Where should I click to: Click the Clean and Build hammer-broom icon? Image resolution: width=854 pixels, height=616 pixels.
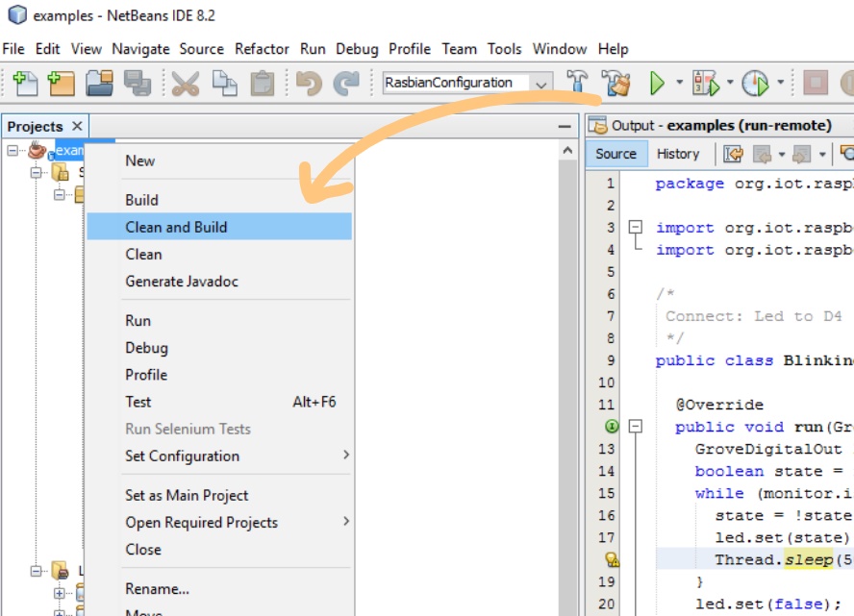616,84
